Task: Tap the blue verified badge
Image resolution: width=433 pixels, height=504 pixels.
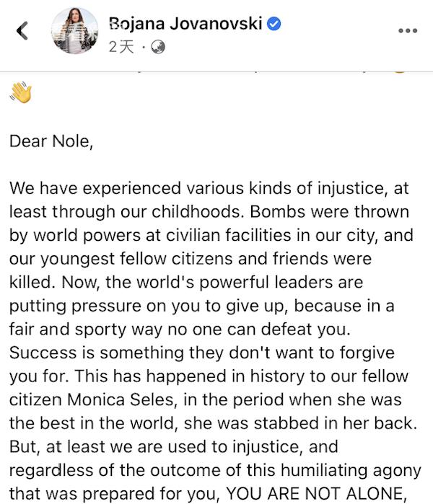Action: (274, 24)
